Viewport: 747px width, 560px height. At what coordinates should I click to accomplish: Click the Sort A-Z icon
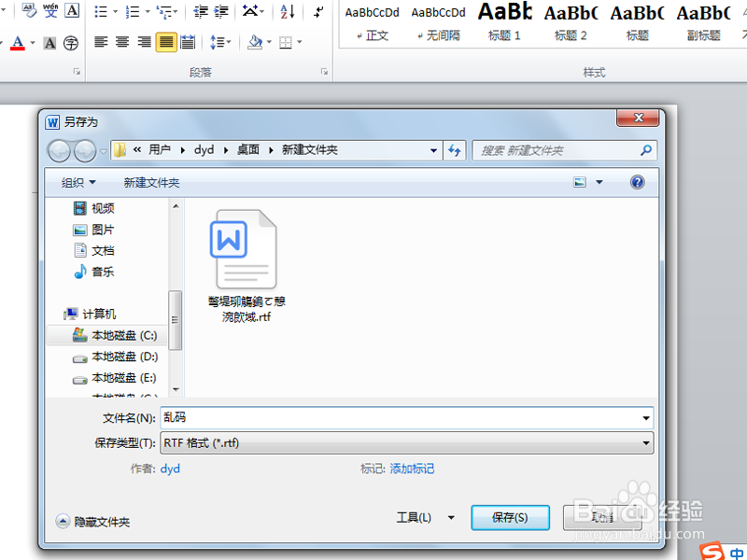pos(288,11)
